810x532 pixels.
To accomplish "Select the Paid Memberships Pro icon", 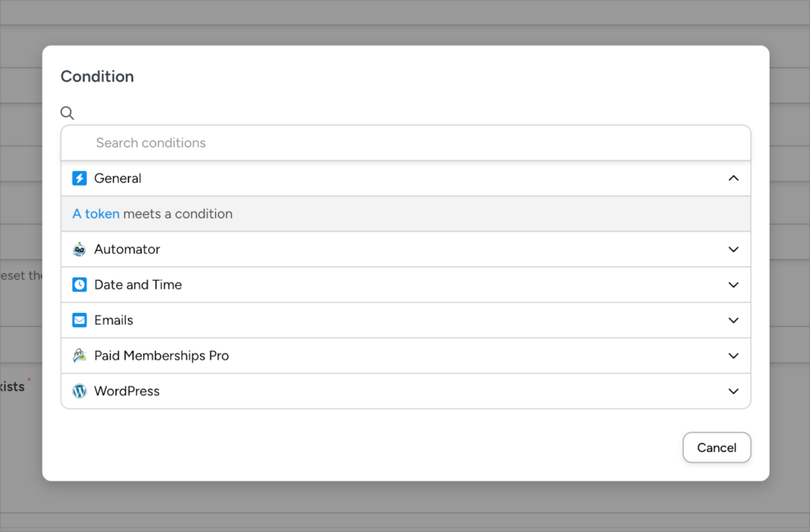I will click(79, 356).
